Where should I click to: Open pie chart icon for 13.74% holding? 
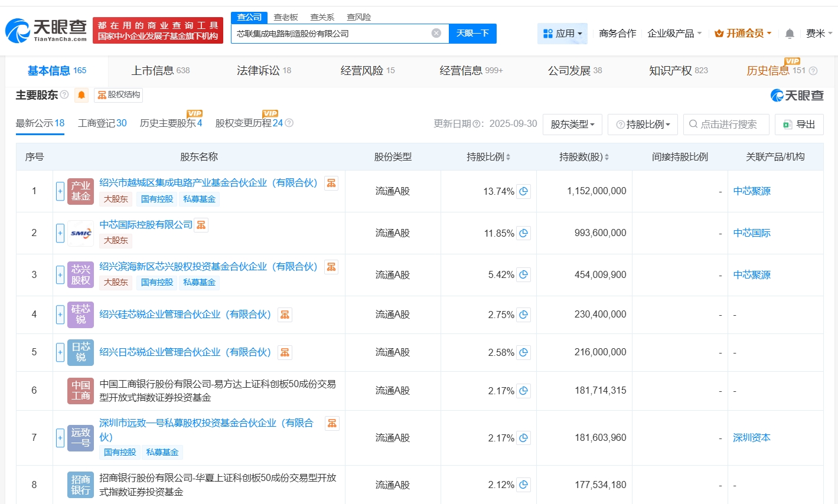pos(523,191)
